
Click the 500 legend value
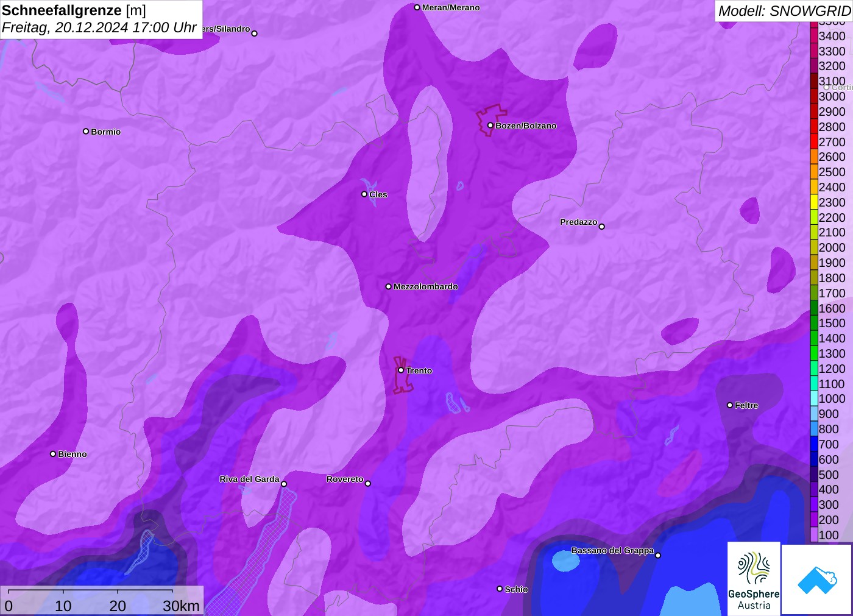829,475
